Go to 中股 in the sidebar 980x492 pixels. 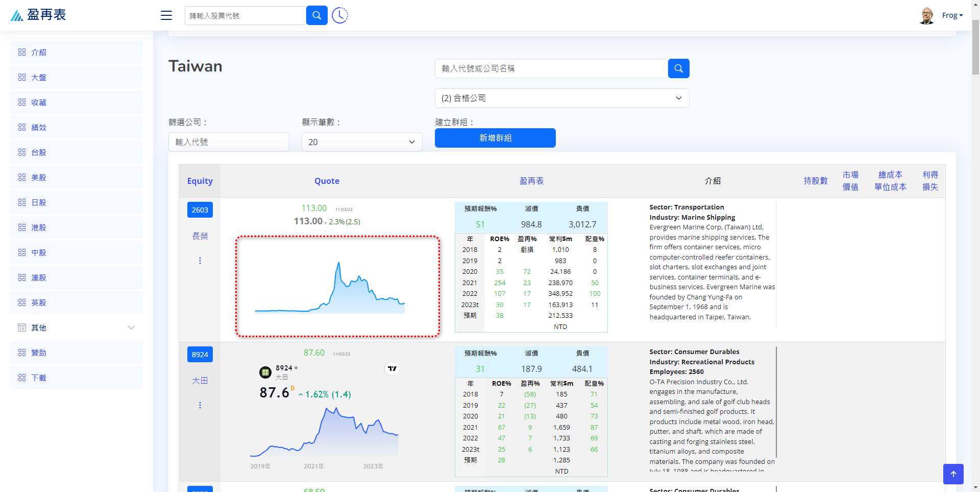click(x=77, y=252)
